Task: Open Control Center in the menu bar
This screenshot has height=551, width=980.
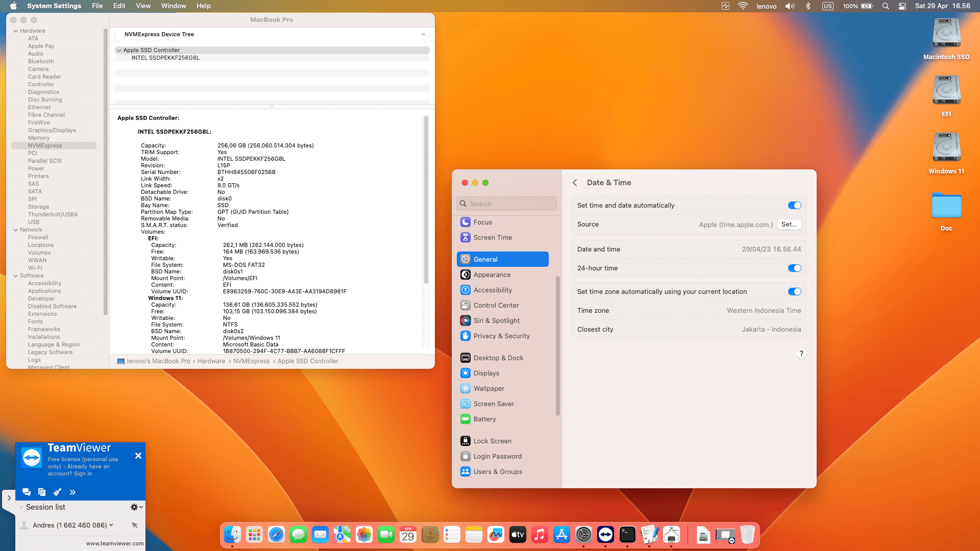Action: coord(902,6)
